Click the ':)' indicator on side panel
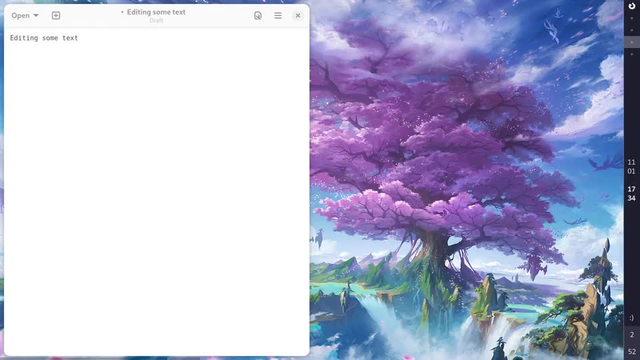The height and width of the screenshot is (360, 640). [631, 318]
